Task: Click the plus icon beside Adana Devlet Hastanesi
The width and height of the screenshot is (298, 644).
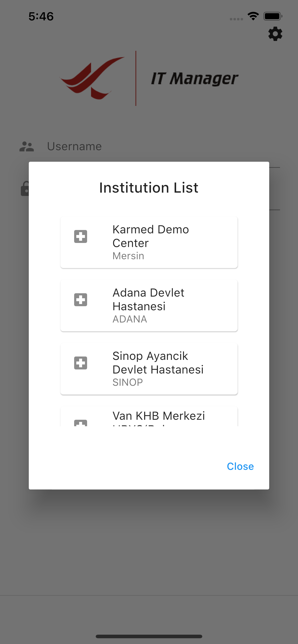Action: point(81,300)
